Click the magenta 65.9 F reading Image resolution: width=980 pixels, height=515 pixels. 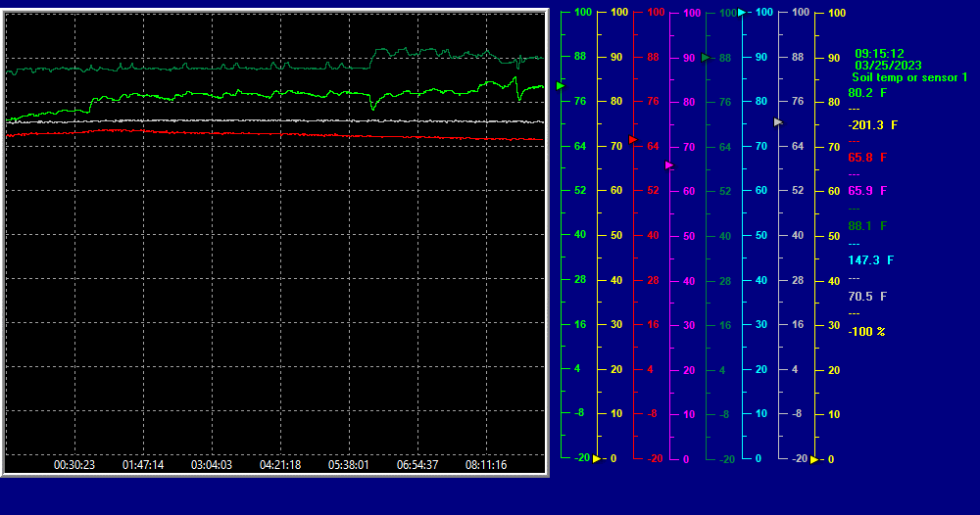pos(867,191)
